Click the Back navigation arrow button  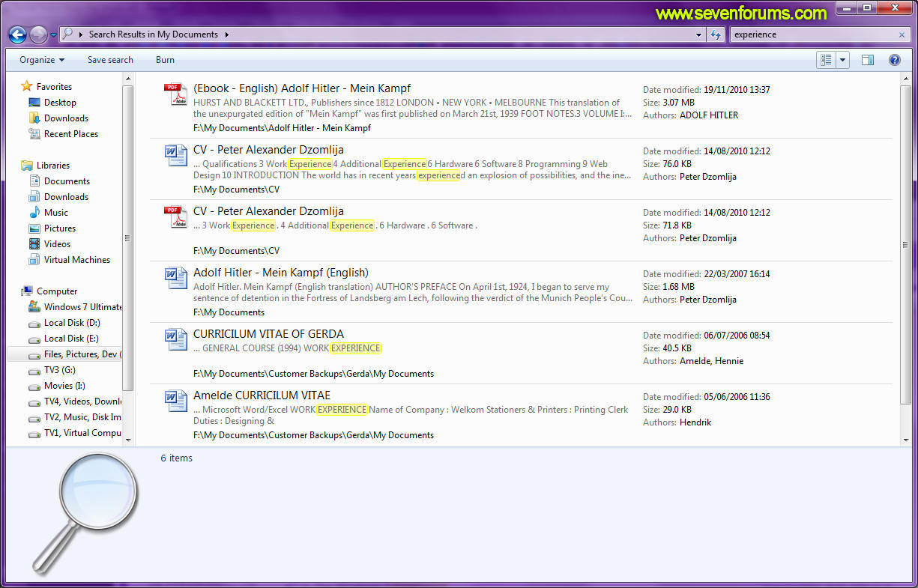[x=18, y=34]
